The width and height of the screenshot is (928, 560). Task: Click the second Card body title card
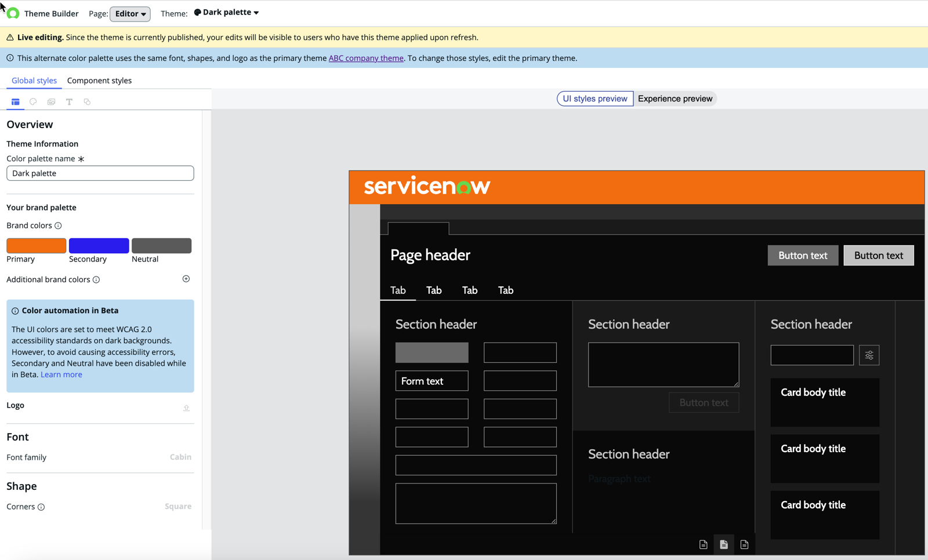825,459
